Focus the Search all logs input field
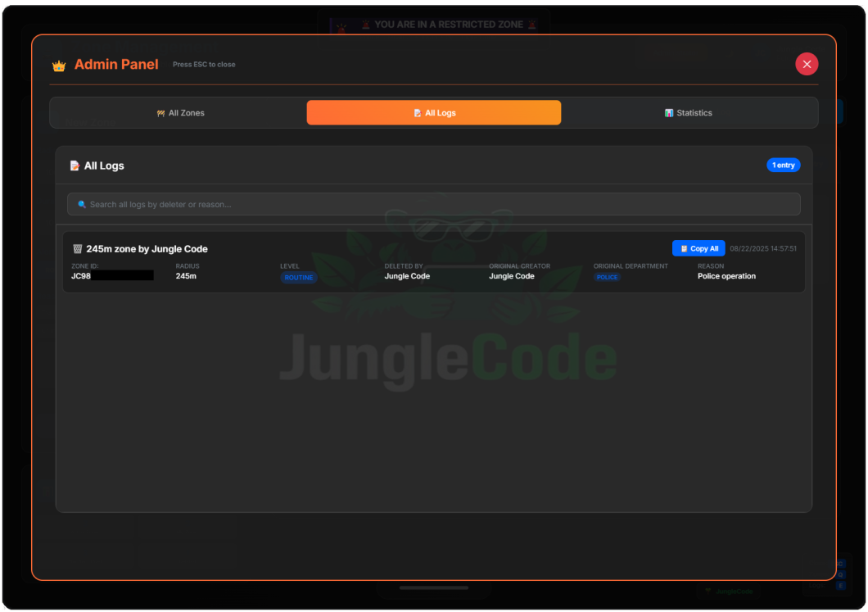Image resolution: width=868 pixels, height=612 pixels. click(x=434, y=204)
